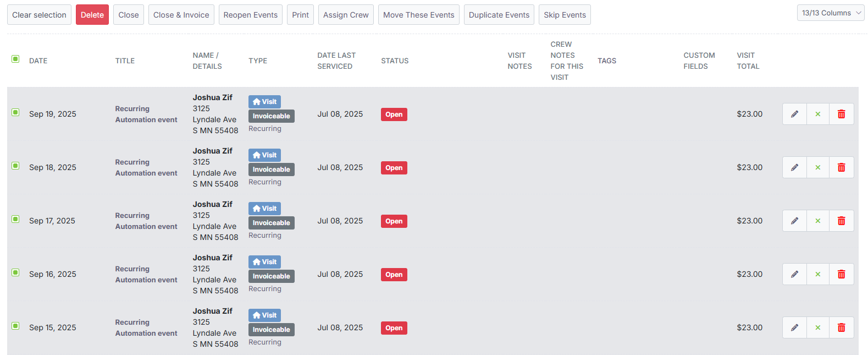This screenshot has height=355, width=868.
Task: Click the red trash icon for Sep 19
Action: [x=841, y=114]
